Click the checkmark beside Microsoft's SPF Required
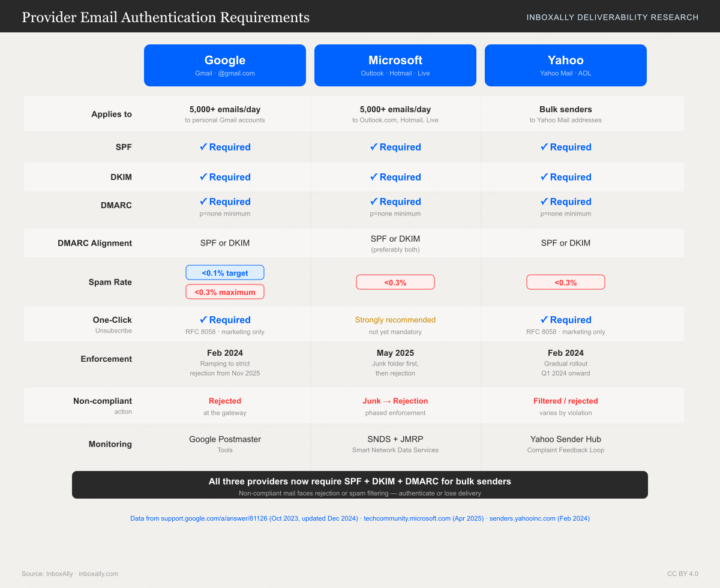The width and height of the screenshot is (720, 588). (374, 147)
